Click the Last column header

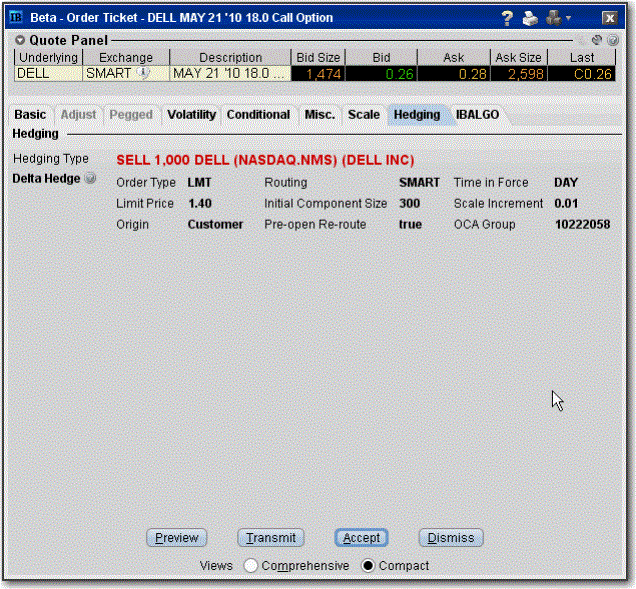582,58
